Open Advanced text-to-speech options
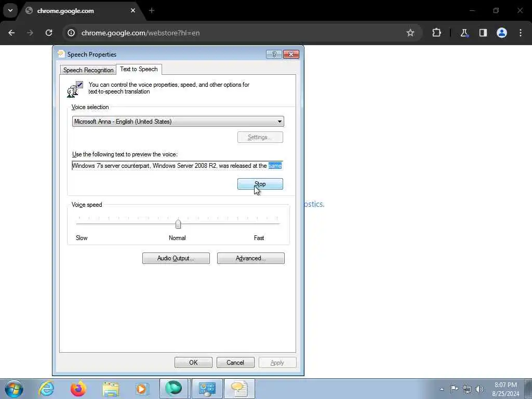The image size is (532, 399). point(251,258)
